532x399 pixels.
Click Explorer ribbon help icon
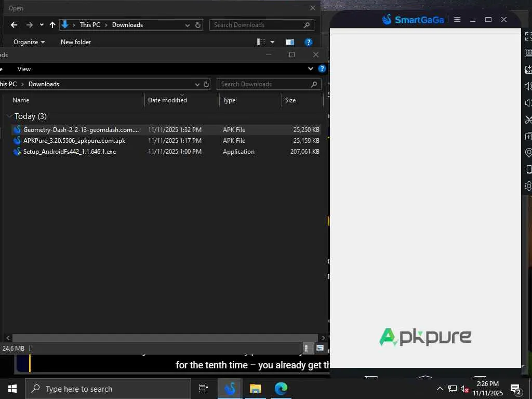[x=322, y=69]
